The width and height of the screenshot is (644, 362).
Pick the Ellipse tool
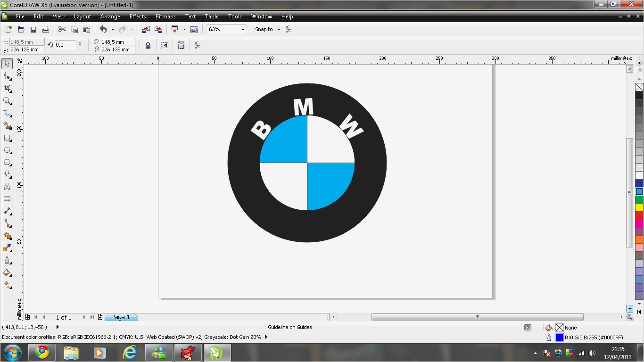tap(7, 150)
